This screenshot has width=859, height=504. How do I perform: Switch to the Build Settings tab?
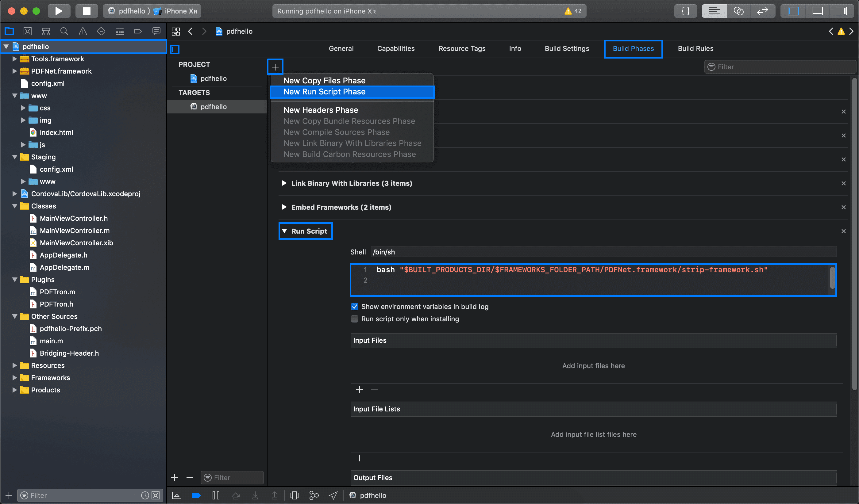click(567, 48)
